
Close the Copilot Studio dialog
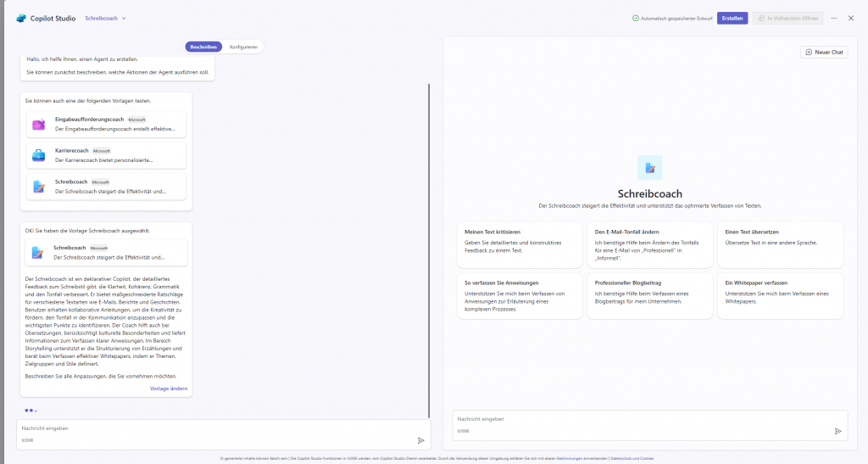tap(851, 19)
